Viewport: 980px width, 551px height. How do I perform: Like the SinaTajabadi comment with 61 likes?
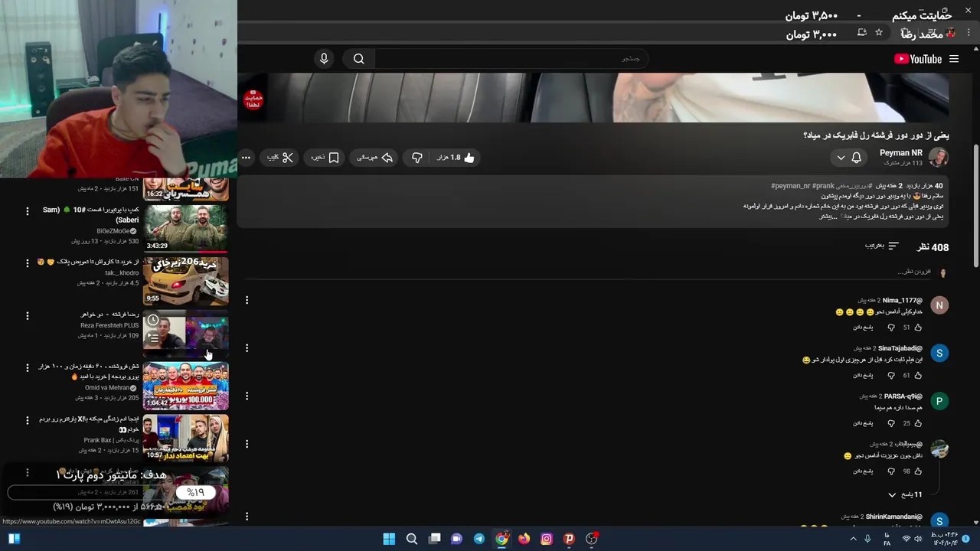(918, 376)
